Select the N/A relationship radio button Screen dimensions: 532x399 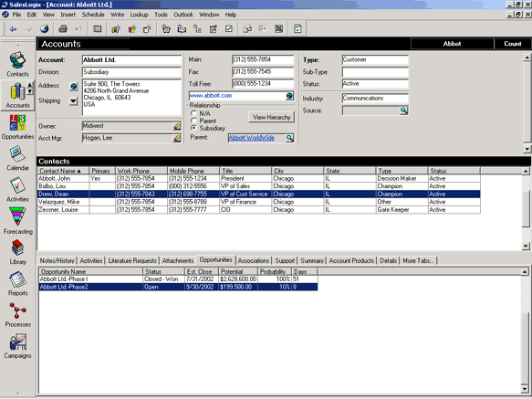pos(193,113)
